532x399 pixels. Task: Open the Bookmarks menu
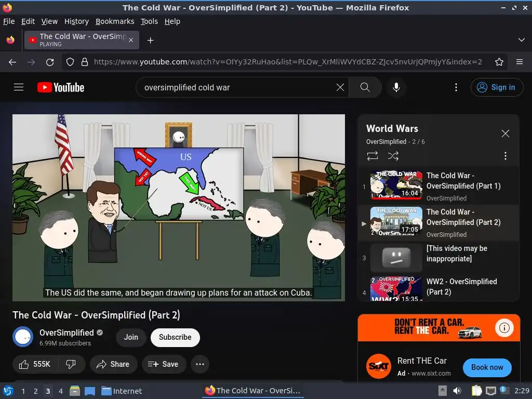click(x=115, y=21)
